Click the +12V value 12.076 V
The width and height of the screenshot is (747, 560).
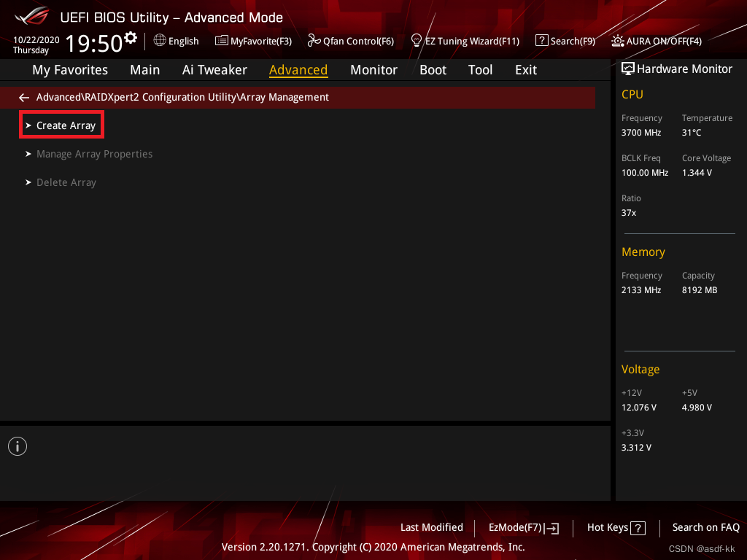[638, 408]
